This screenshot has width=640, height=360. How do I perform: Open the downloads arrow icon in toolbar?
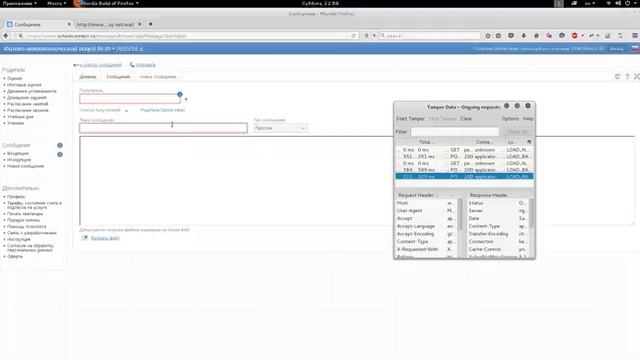click(524, 36)
